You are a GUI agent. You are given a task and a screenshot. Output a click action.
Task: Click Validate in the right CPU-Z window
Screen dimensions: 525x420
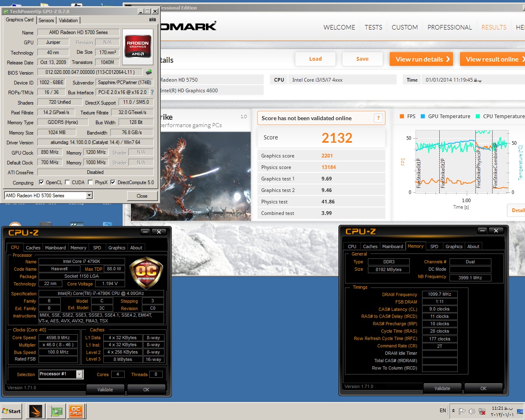point(442,388)
